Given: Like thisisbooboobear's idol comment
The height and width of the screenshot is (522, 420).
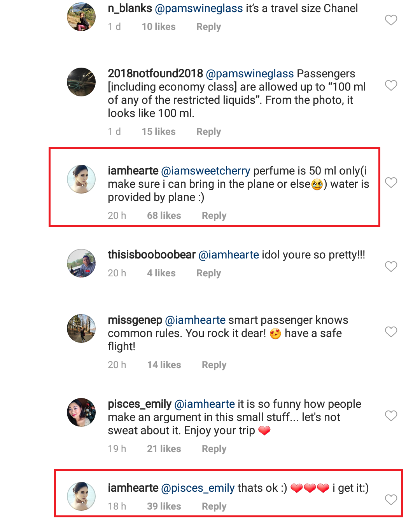Looking at the screenshot, I should pos(391,266).
